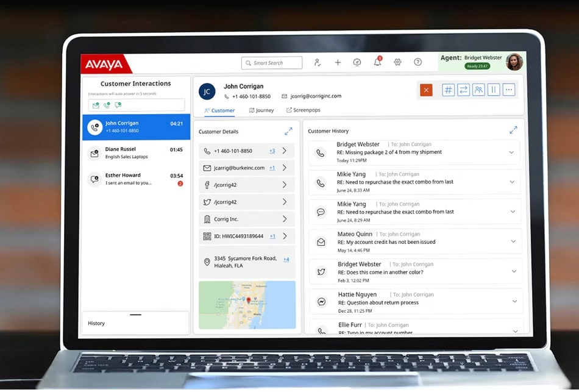
Task: Open the more options ellipsis button
Action: click(x=509, y=90)
